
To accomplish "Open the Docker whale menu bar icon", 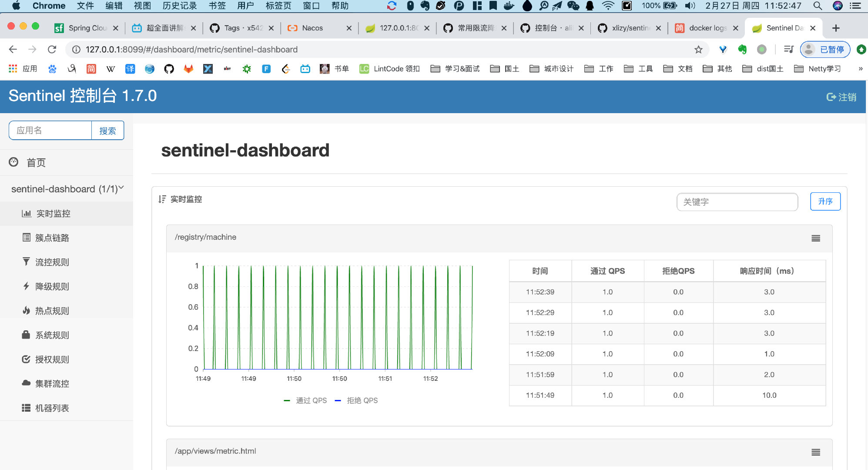I will coord(509,6).
